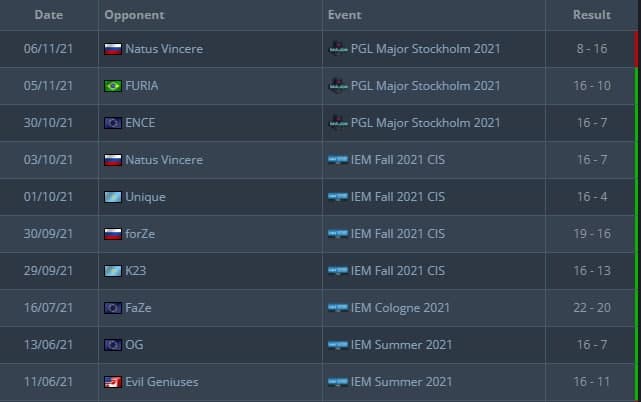
Task: Sort by the Opponent column header
Action: click(x=134, y=15)
